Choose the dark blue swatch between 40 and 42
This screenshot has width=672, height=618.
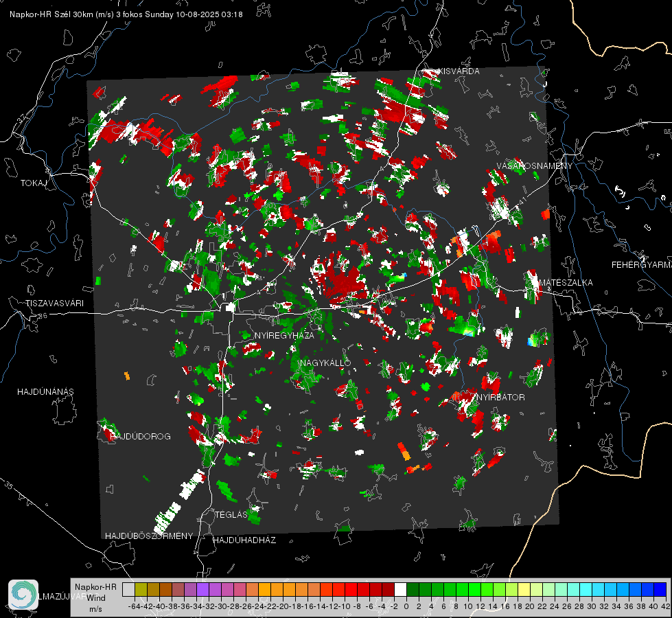tap(660, 589)
